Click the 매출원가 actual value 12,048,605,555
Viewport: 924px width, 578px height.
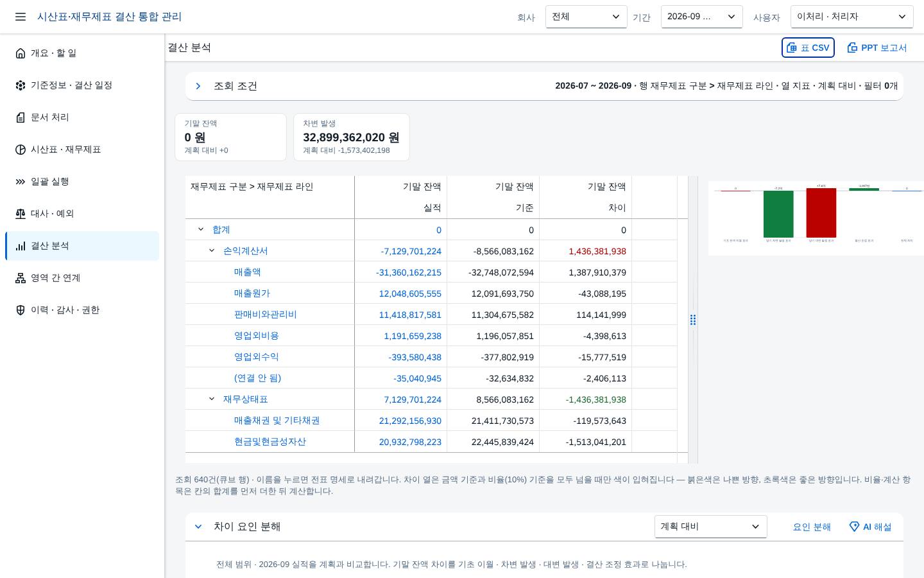tap(410, 293)
